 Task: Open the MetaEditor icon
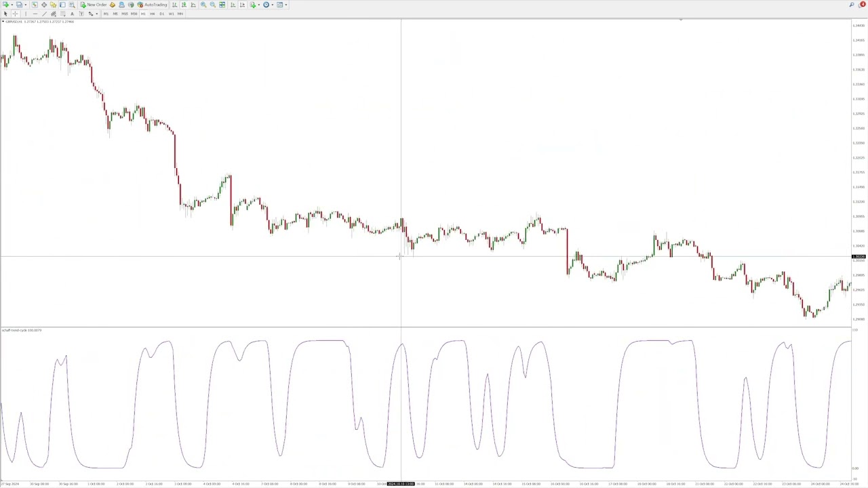click(112, 5)
